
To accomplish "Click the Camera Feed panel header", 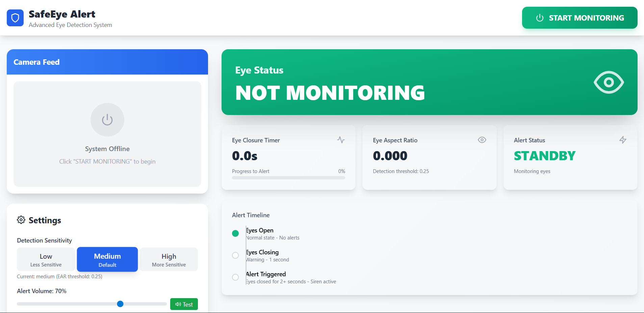I will pyautogui.click(x=36, y=62).
